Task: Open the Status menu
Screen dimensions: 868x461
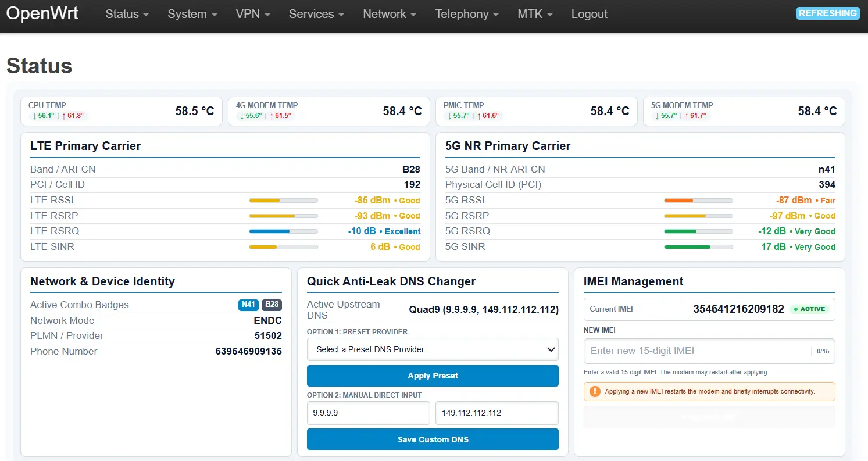Action: pos(127,14)
